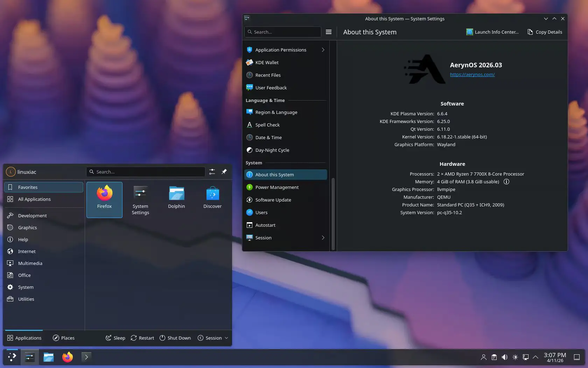
Task: Click the volume icon in system tray
Action: click(504, 357)
